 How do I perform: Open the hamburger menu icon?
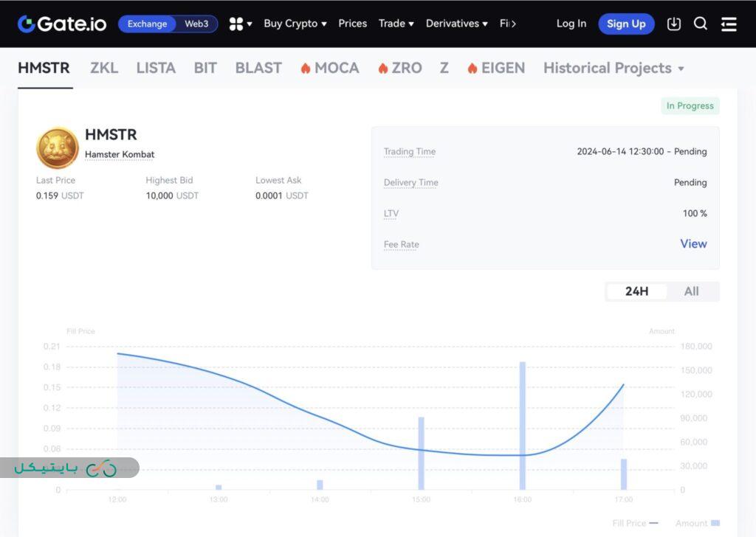pyautogui.click(x=729, y=24)
